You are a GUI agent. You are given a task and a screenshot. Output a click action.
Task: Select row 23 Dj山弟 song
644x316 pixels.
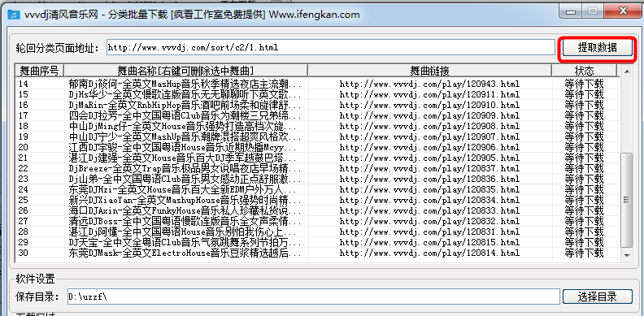tap(186, 179)
